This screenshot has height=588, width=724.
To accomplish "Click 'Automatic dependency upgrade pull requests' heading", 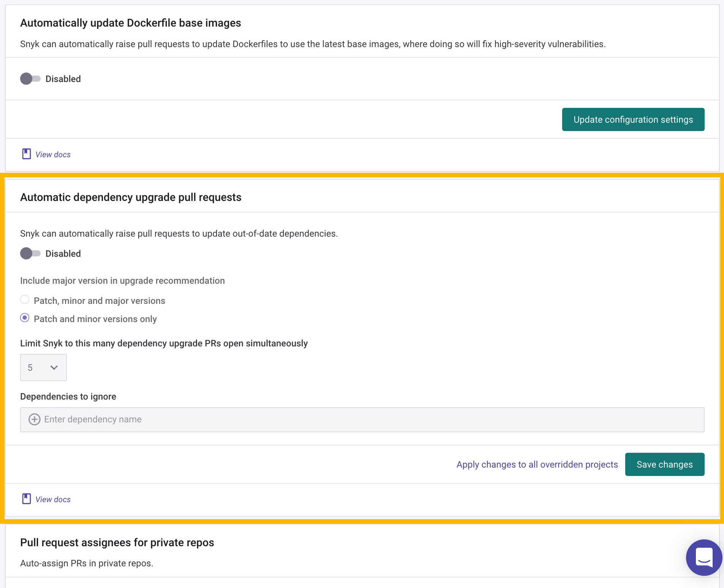I will 131,198.
